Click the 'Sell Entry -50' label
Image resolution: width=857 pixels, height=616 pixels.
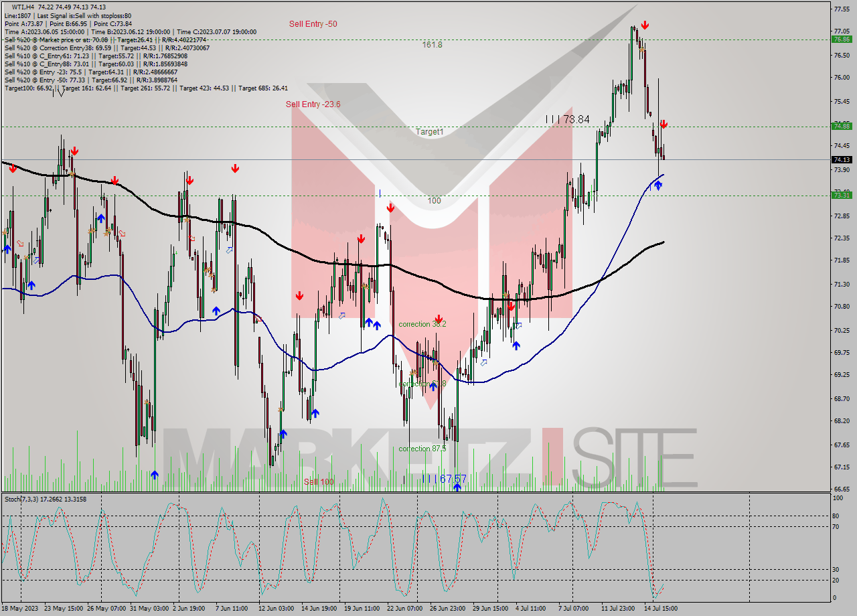coord(313,24)
